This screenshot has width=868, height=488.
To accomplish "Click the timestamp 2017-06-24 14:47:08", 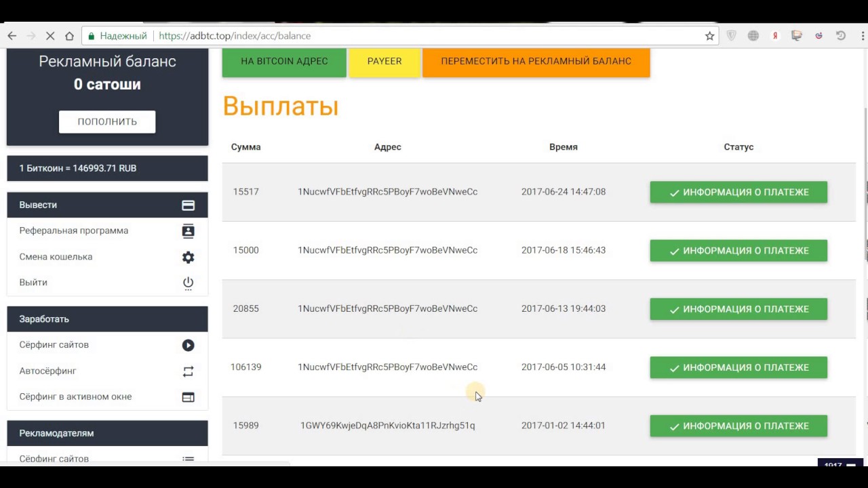I will pyautogui.click(x=564, y=192).
